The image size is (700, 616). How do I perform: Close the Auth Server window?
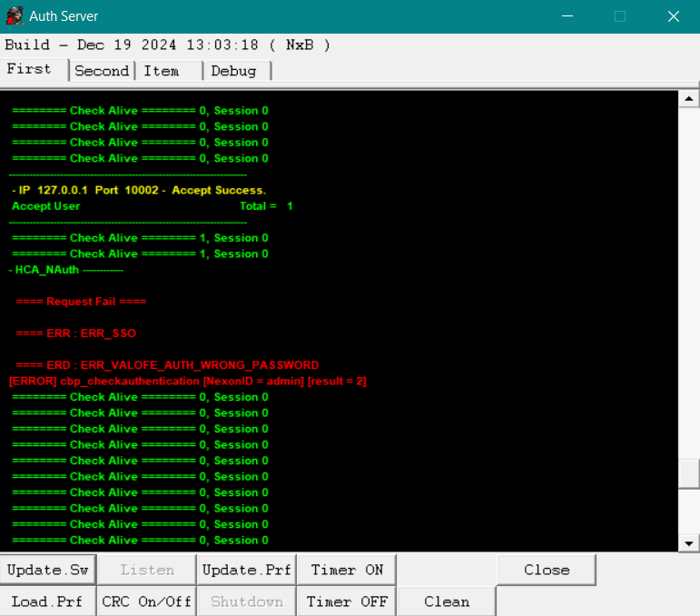673,16
